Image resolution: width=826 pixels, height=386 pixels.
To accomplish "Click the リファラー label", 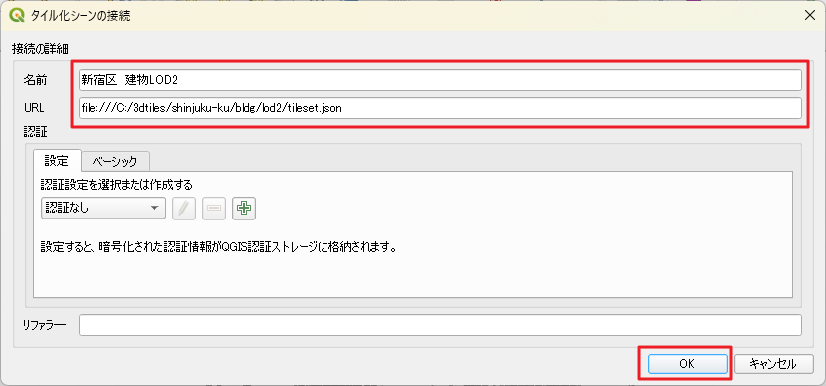I will point(44,325).
